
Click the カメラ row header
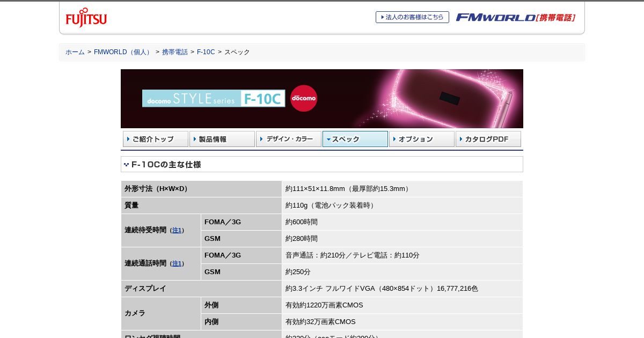tap(161, 313)
